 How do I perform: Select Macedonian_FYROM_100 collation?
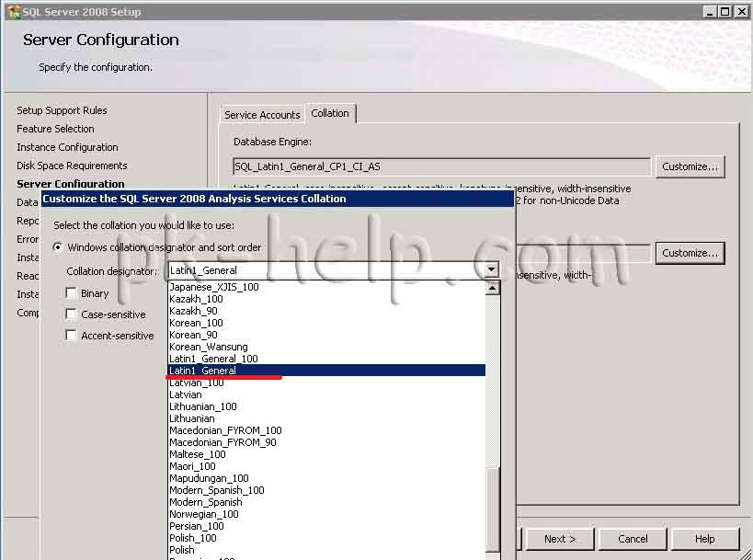point(327,430)
